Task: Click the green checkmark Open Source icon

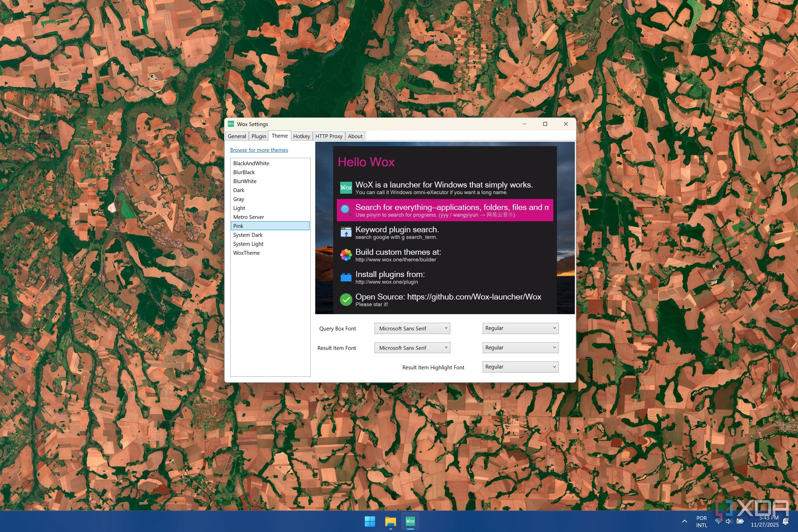Action: click(x=346, y=300)
